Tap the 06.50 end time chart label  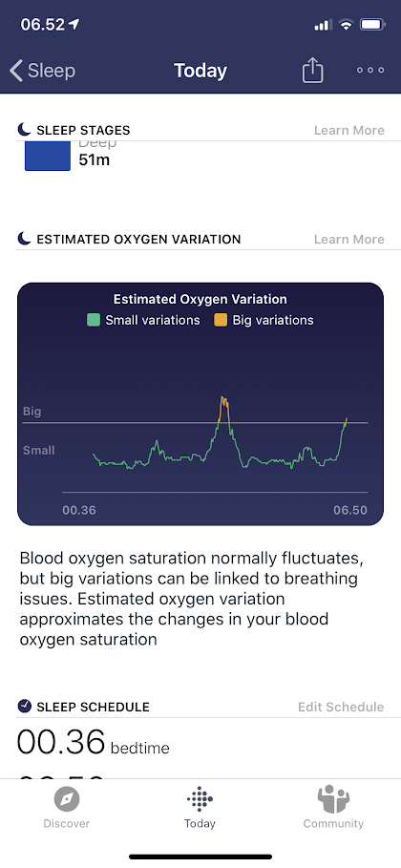(350, 510)
